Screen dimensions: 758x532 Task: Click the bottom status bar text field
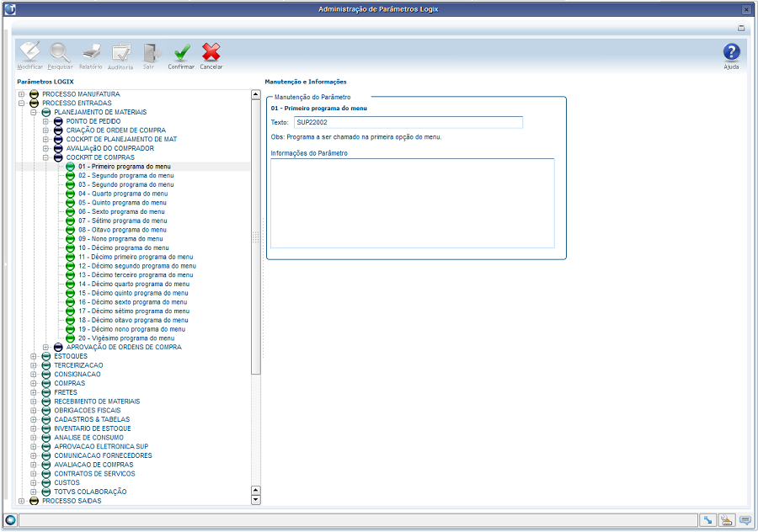pos(358,520)
